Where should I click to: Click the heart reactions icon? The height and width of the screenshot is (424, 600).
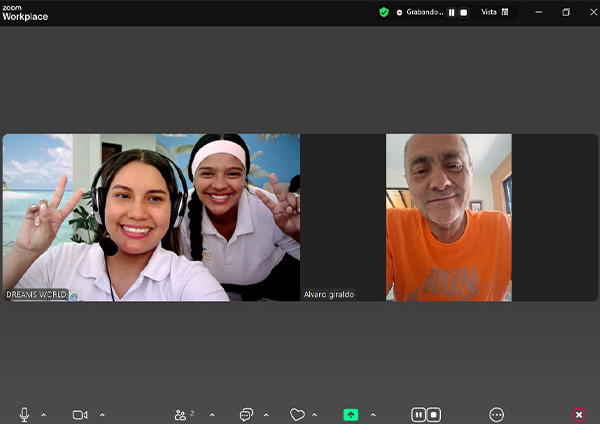point(297,414)
